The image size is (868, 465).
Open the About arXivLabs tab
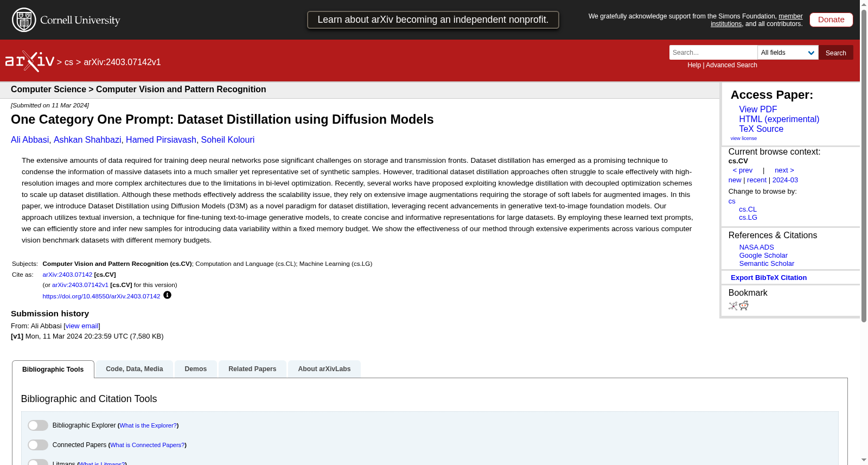(324, 369)
